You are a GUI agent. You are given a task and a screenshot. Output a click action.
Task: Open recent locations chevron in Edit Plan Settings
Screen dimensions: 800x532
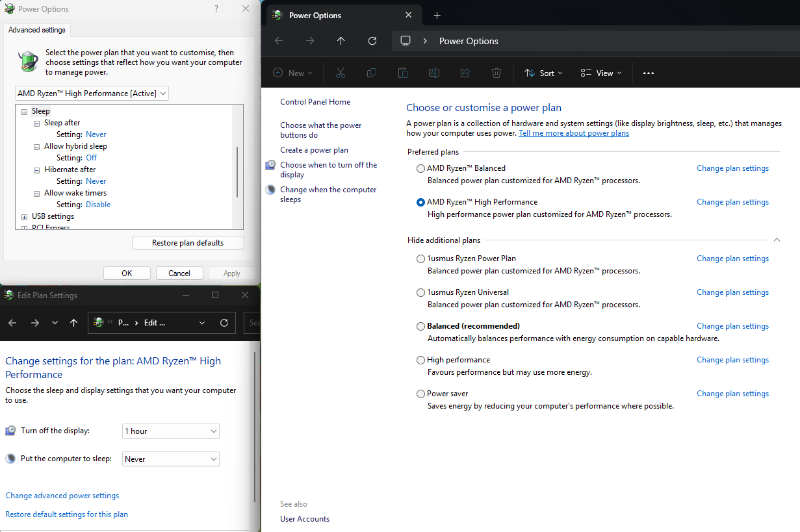click(55, 323)
